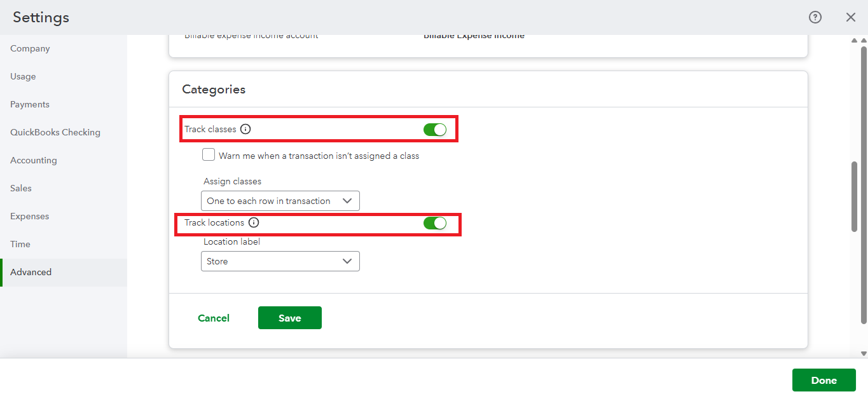Viewport: 868px width, 401px height.
Task: Switch to the Sales settings tab
Action: click(x=21, y=188)
